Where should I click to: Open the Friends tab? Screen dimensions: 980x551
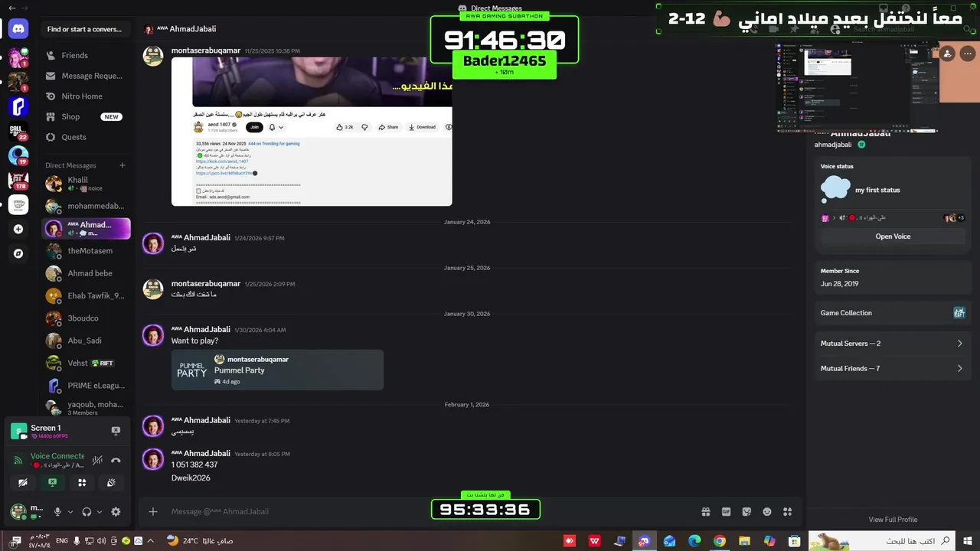pyautogui.click(x=86, y=55)
